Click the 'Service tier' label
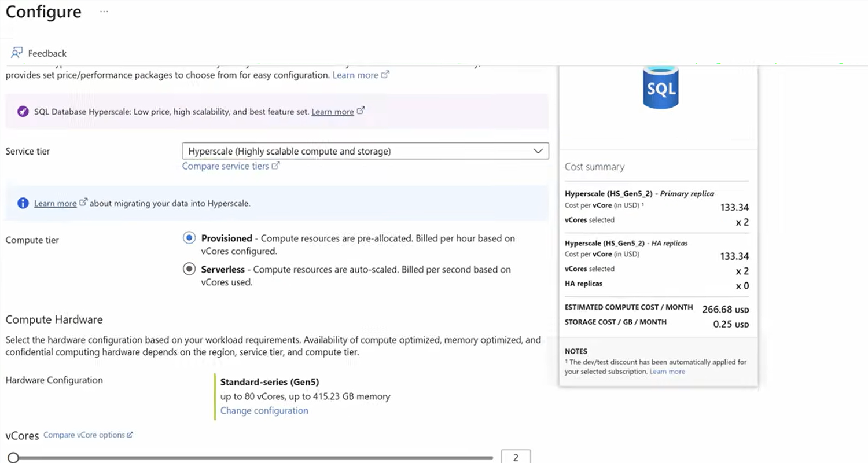Screen dimensions: 868x463 (x=28, y=151)
